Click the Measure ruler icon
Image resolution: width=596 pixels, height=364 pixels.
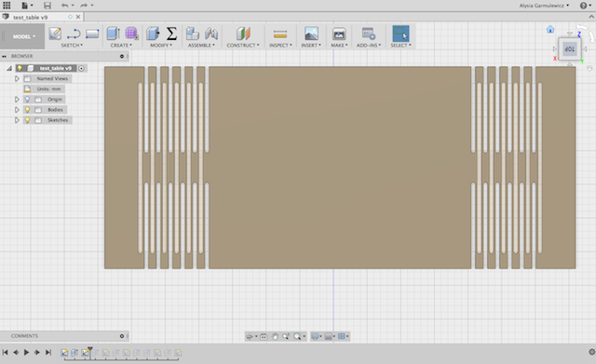(x=280, y=34)
